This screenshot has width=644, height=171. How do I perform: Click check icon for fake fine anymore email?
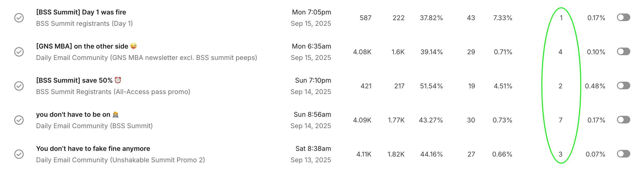(19, 154)
